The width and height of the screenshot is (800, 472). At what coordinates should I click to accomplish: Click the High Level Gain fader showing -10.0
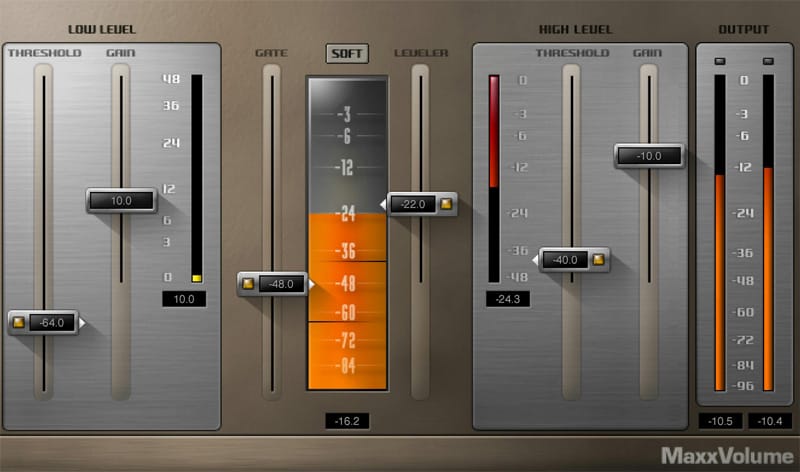649,156
